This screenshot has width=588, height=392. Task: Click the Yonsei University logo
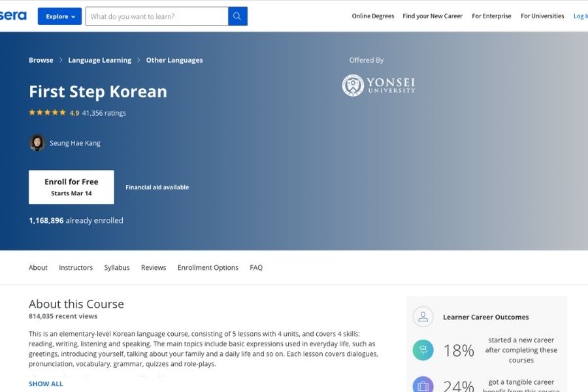point(378,85)
